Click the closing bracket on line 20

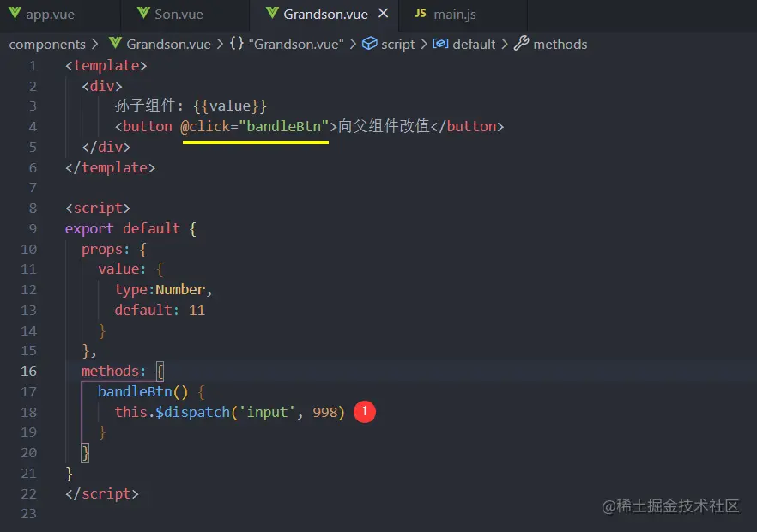pyautogui.click(x=86, y=453)
